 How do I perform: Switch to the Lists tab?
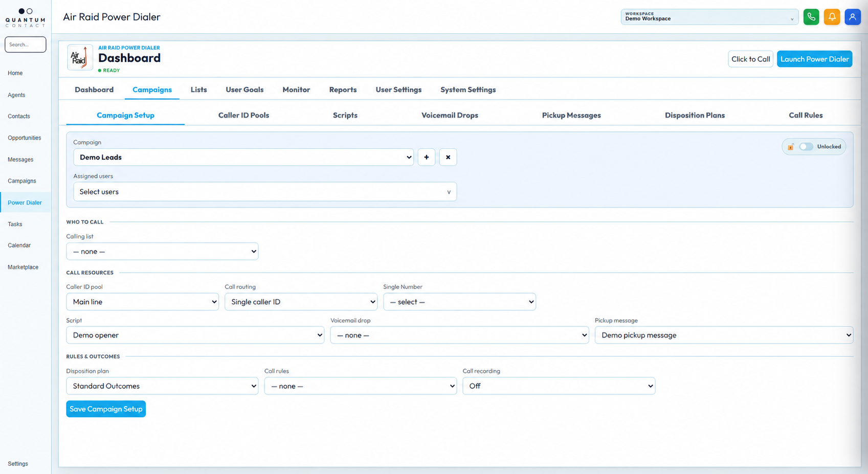point(198,89)
